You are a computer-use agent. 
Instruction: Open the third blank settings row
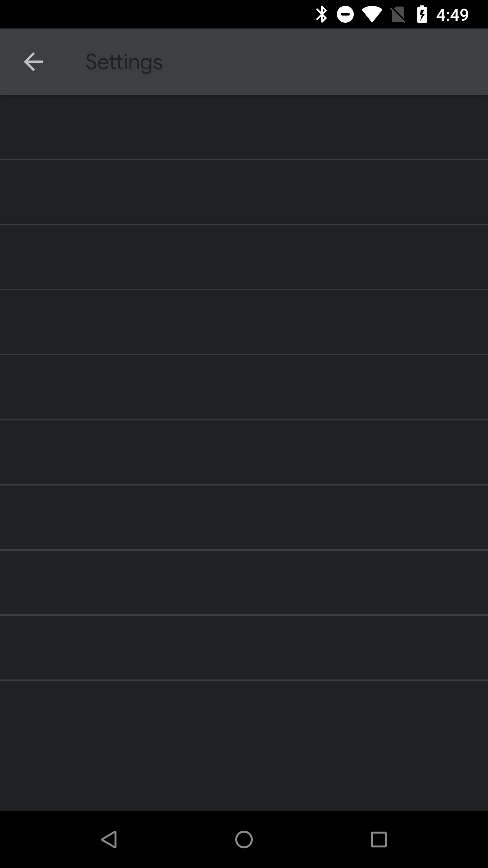pos(244,257)
